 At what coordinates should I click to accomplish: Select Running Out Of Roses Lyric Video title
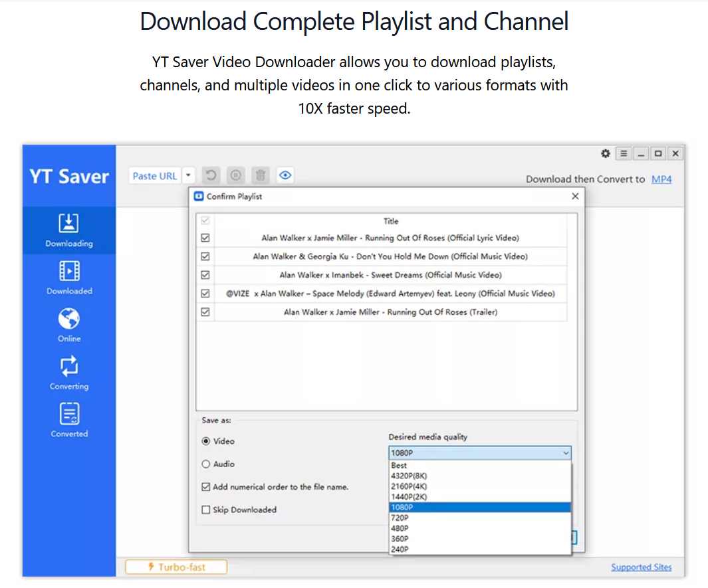[391, 238]
